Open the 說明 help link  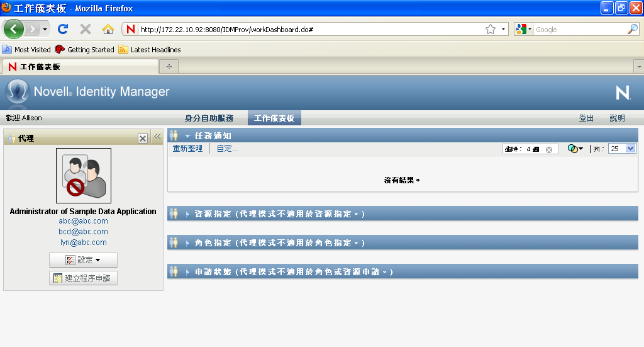[x=617, y=118]
